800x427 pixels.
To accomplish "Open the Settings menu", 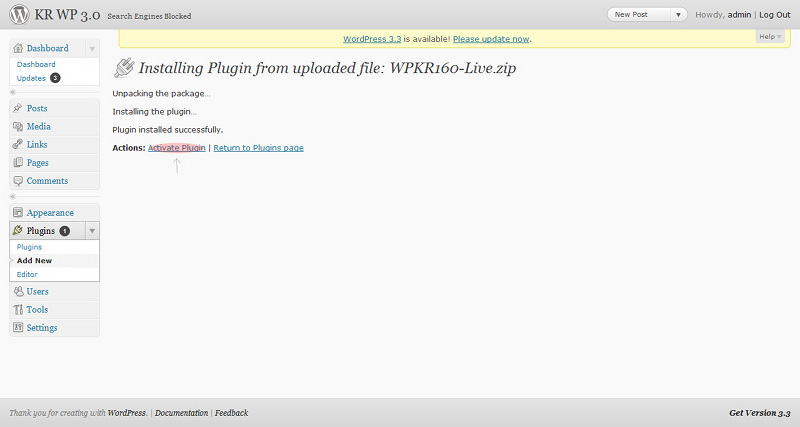I will pos(42,328).
